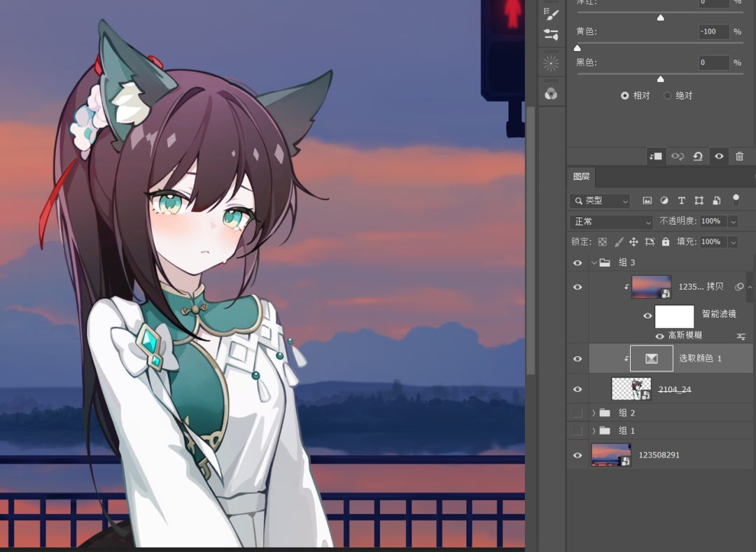The image size is (756, 552).
Task: Show the 组 2 layer group
Action: tap(577, 413)
